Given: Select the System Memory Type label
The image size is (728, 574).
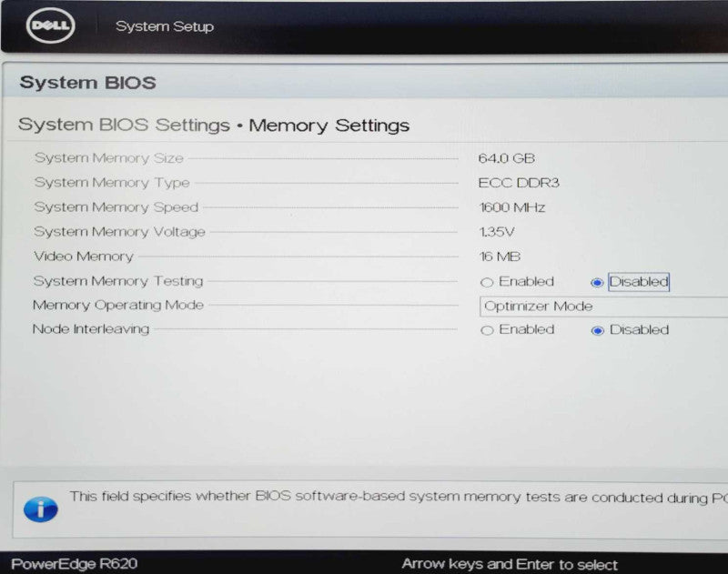Looking at the screenshot, I should [112, 182].
